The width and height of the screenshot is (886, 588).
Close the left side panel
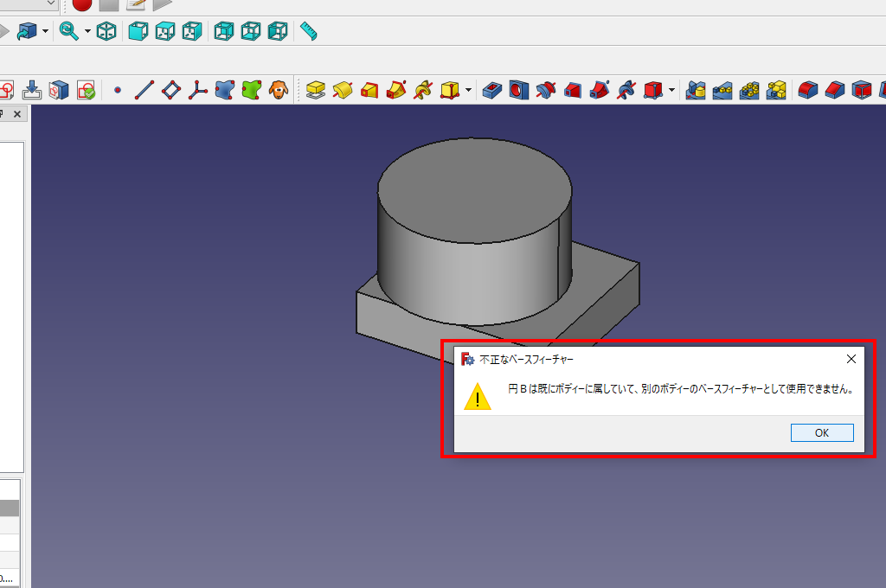point(17,114)
